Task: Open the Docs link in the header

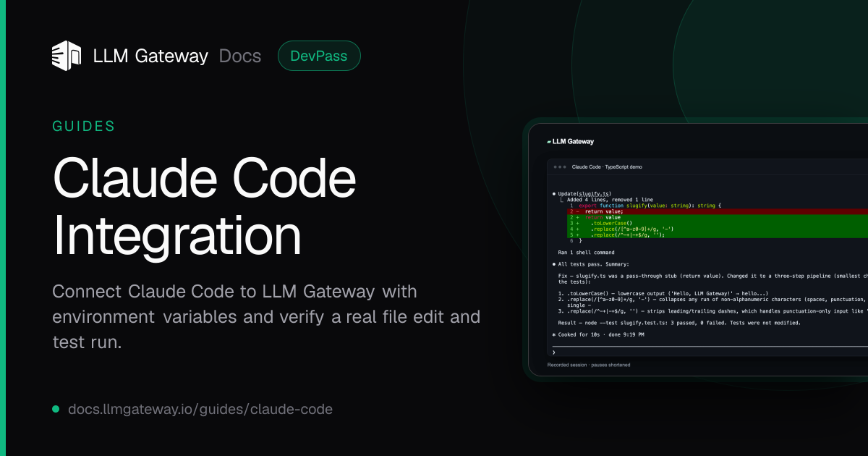Action: pos(239,56)
